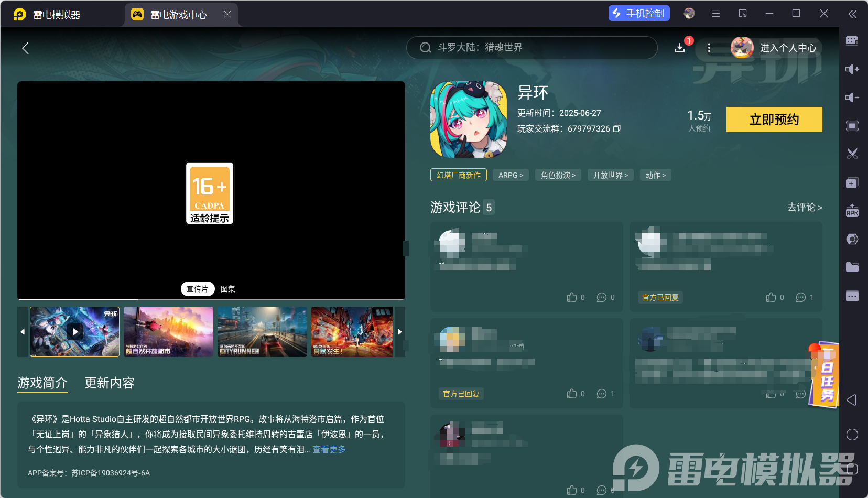
Task: Show previous thumbnails with the left arrow
Action: click(x=23, y=332)
